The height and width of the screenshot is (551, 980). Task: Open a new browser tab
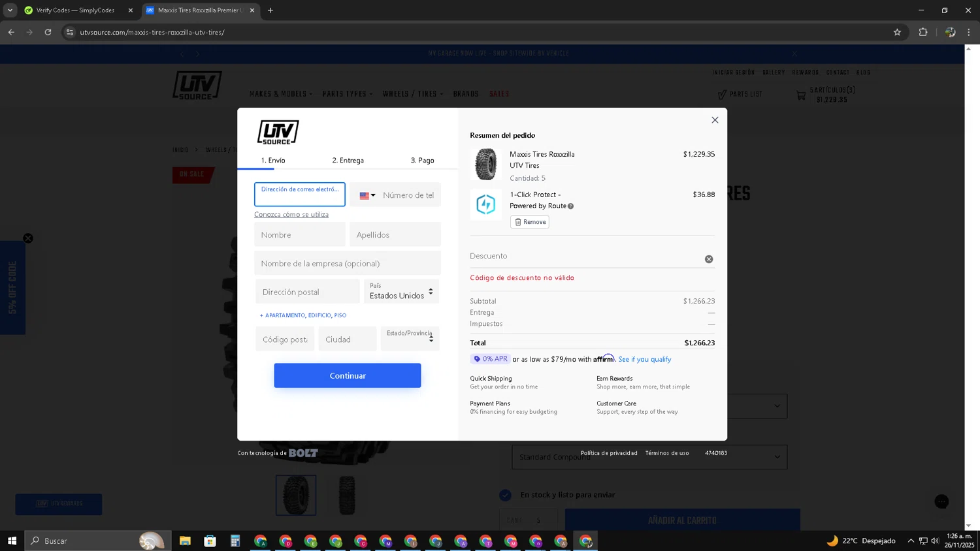point(270,10)
